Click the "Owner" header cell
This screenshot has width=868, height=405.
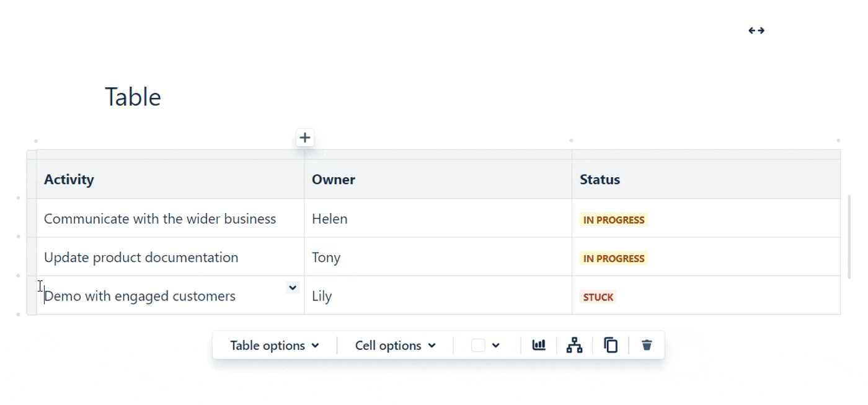pos(438,179)
